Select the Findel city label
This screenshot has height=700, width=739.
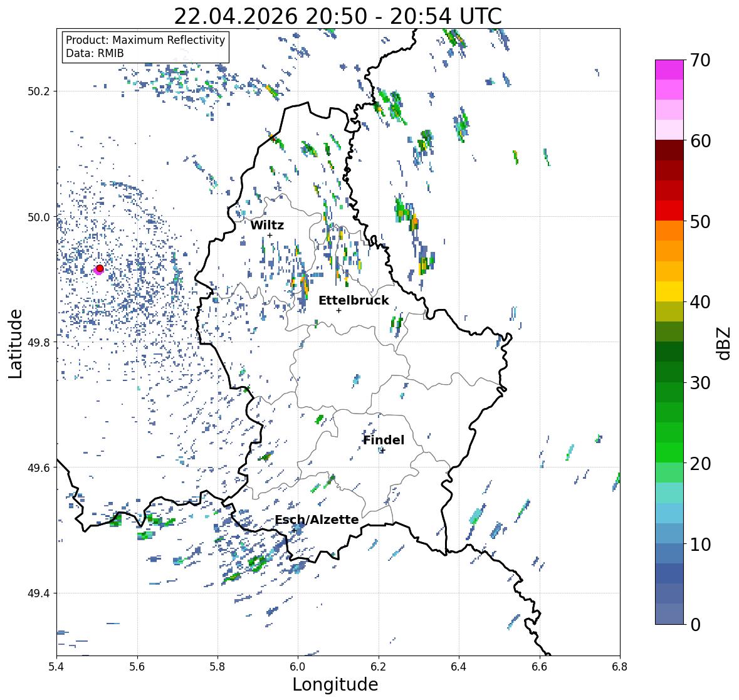coord(384,440)
